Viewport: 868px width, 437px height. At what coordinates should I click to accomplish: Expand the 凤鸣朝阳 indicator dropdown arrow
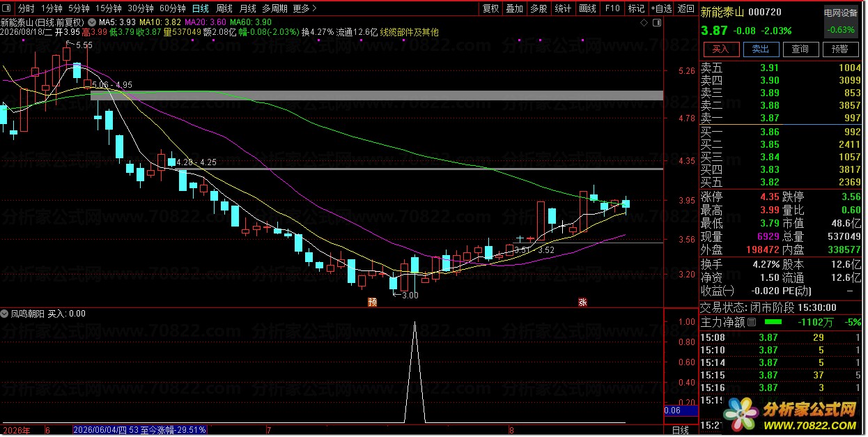[x=6, y=314]
